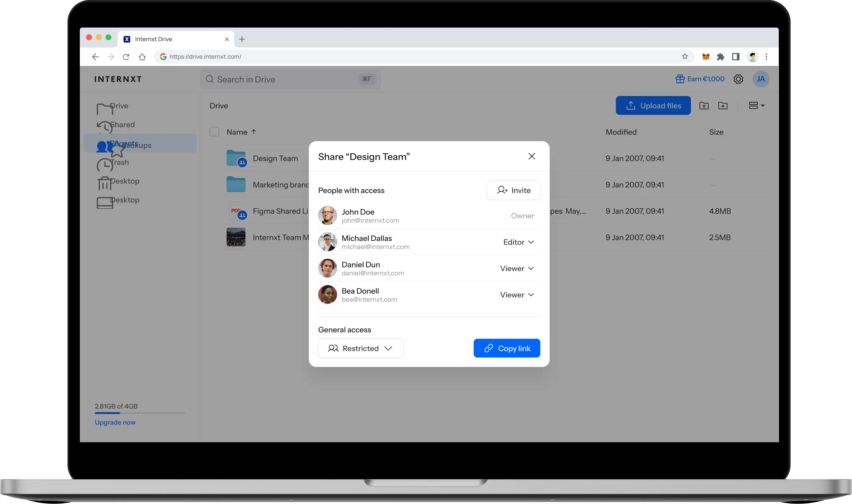Click the Internxt Team image thumbnail
This screenshot has height=504, width=852.
pyautogui.click(x=236, y=237)
